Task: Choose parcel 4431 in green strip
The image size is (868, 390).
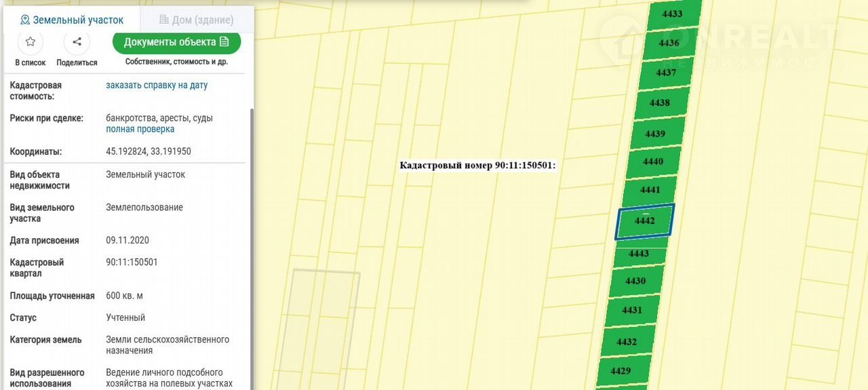Action: pyautogui.click(x=631, y=311)
